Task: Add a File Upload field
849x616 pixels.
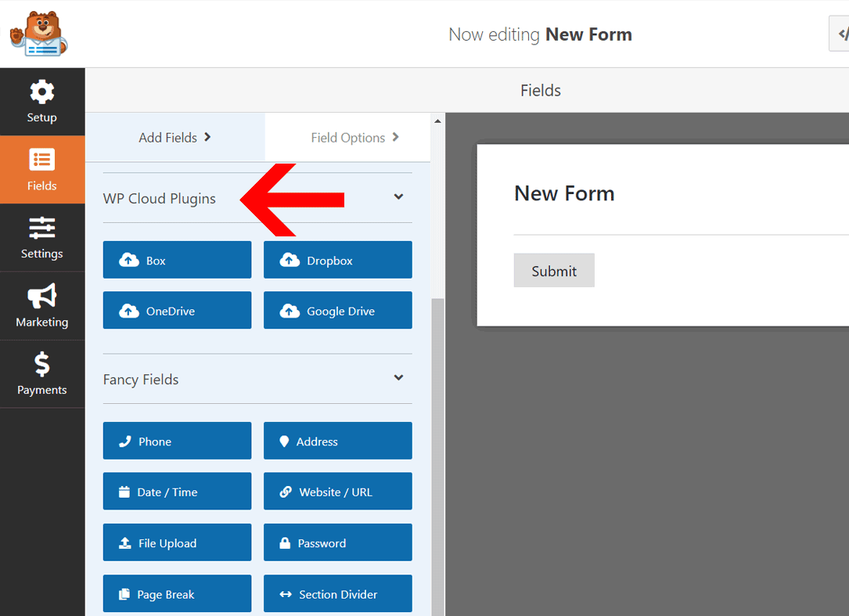Action: [177, 542]
